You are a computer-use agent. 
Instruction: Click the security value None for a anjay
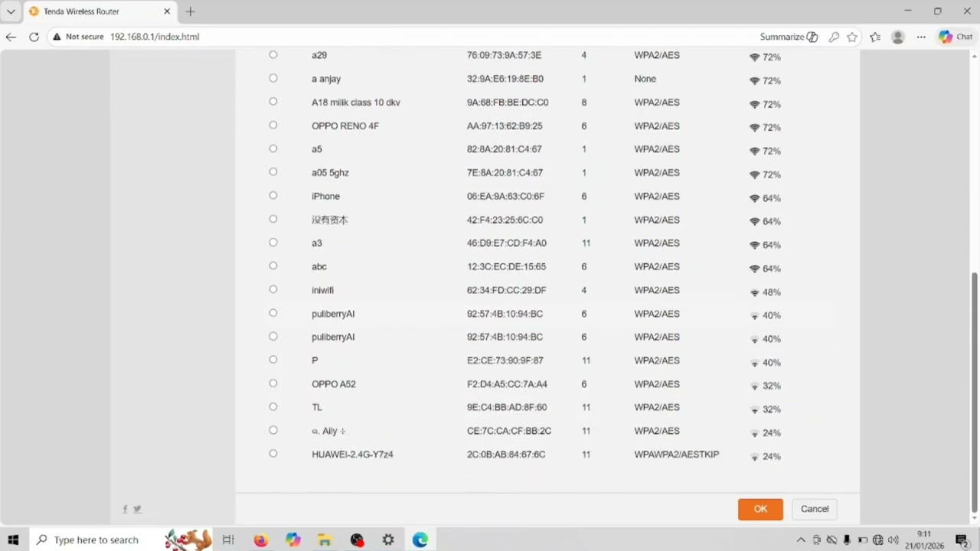pos(645,79)
